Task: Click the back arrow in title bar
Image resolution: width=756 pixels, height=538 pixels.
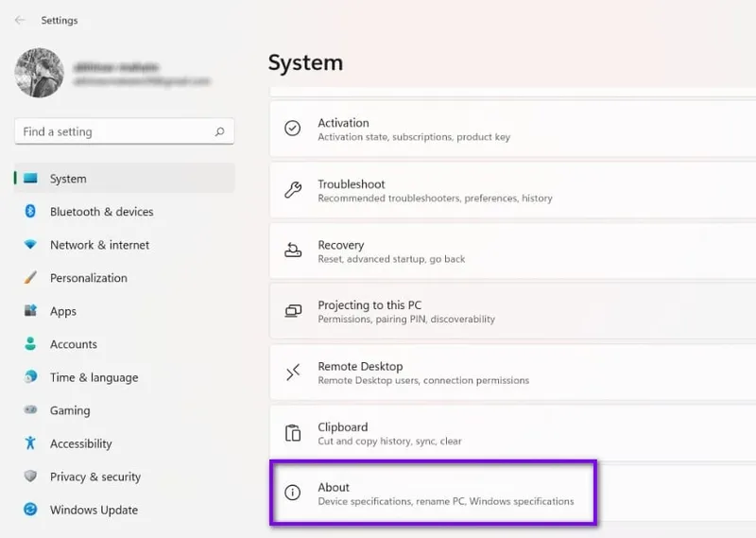Action: [x=20, y=20]
